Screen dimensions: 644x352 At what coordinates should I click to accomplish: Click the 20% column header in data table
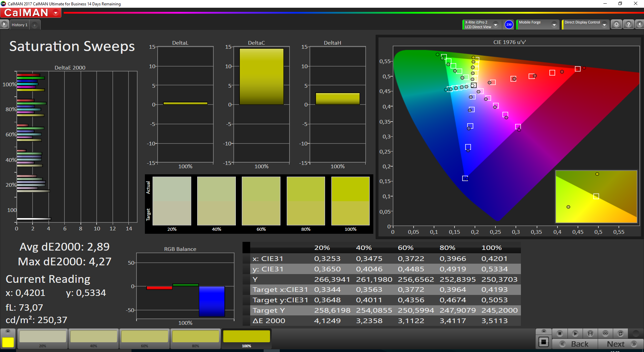[322, 248]
